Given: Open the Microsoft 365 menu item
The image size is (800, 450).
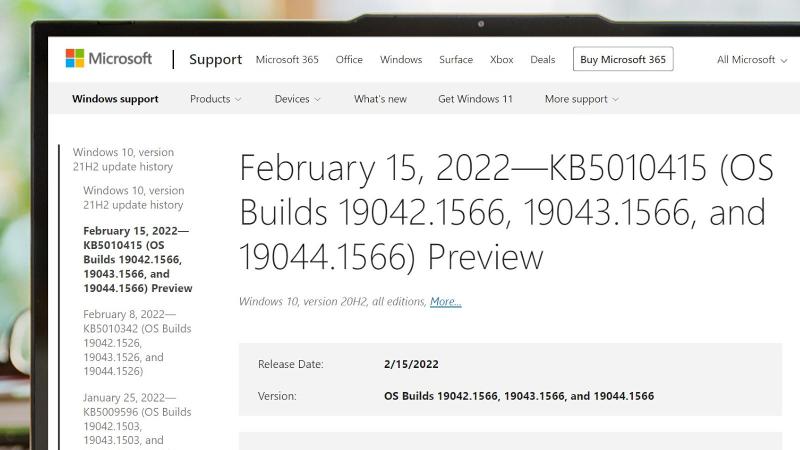Looking at the screenshot, I should [x=287, y=59].
